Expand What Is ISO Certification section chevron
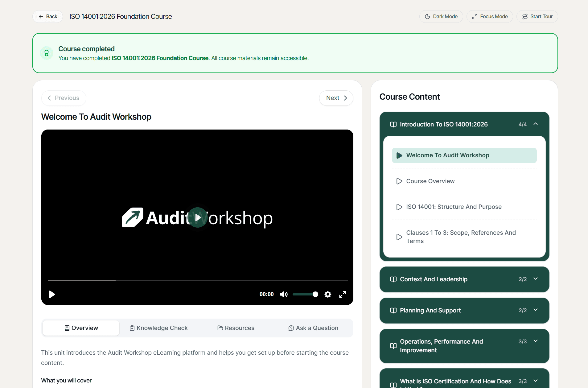Screen dimensions: 588x388 536,381
